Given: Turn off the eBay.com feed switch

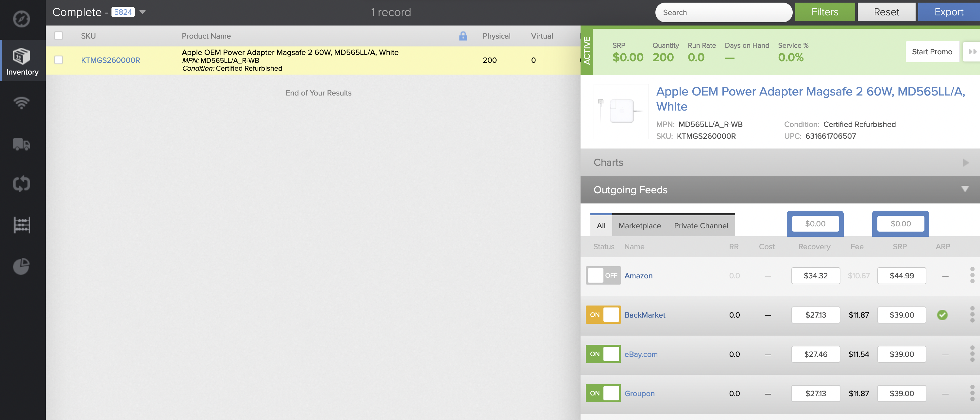Looking at the screenshot, I should coord(603,354).
